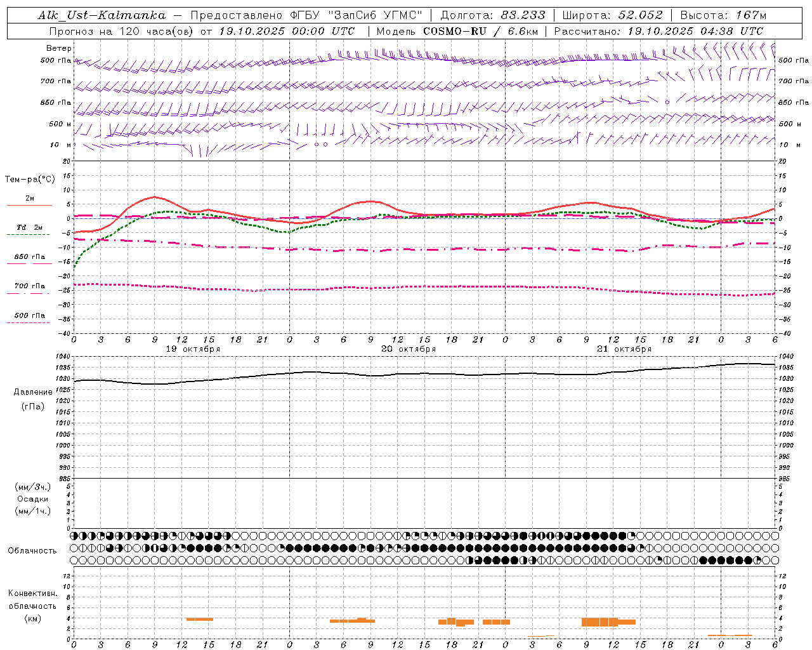Viewport: 812px width, 650px height.
Task: Click the '(гПа)' pressure unit label
Action: [x=33, y=406]
